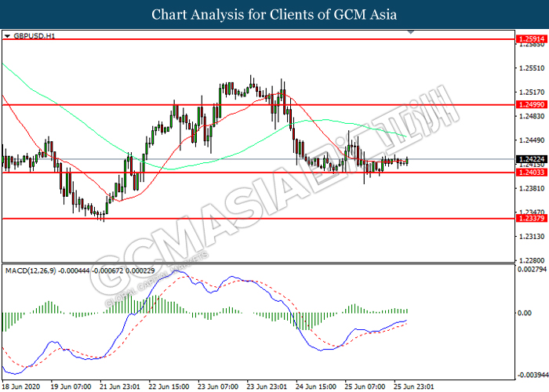Image resolution: width=549 pixels, height=392 pixels.
Task: Click the MACD scale value -0.003944
Action: coord(533,375)
